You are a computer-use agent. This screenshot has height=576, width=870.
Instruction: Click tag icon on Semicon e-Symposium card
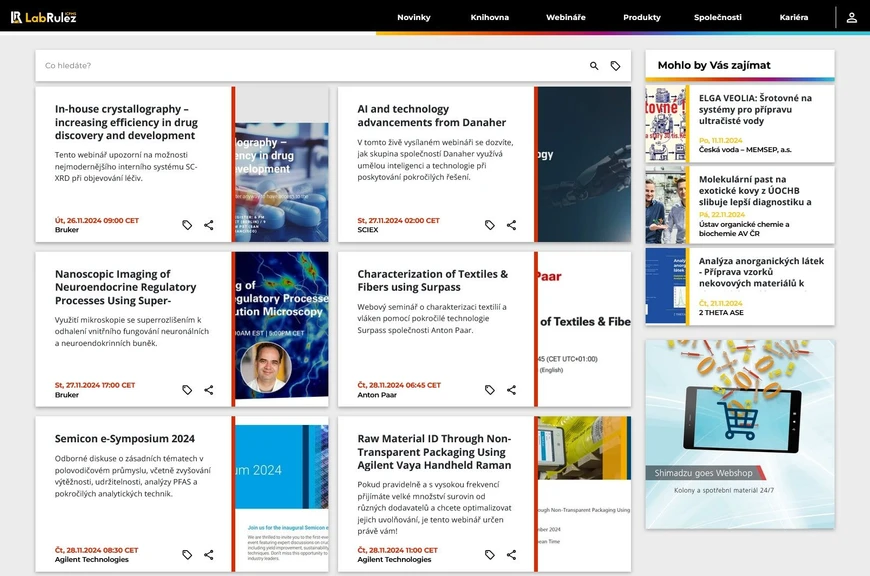click(187, 554)
